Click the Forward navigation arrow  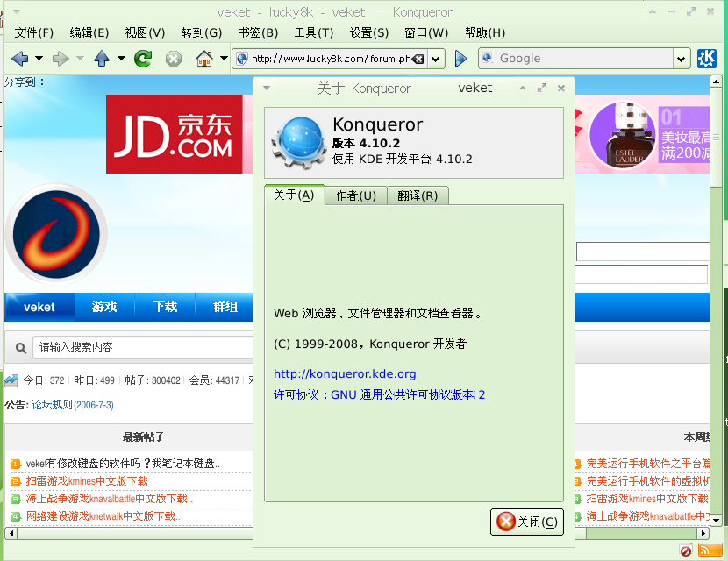pos(61,59)
